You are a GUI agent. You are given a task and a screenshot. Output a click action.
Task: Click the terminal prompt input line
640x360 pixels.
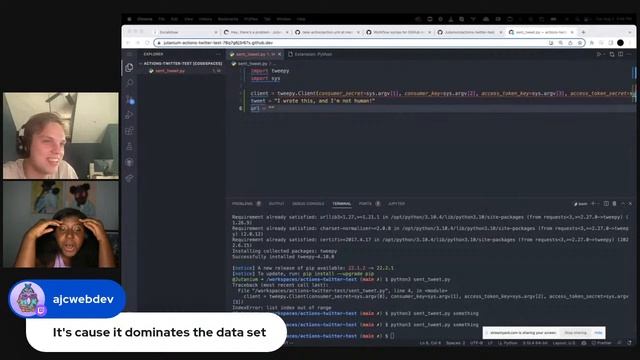coord(392,336)
